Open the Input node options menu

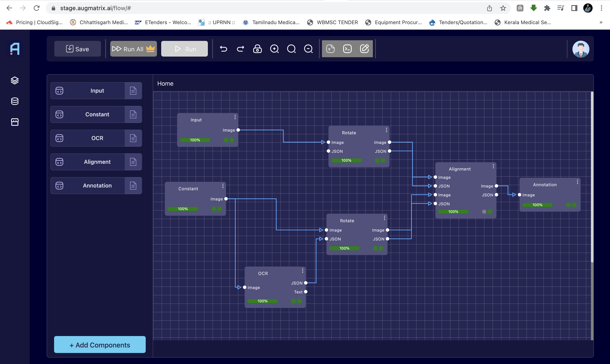point(235,117)
